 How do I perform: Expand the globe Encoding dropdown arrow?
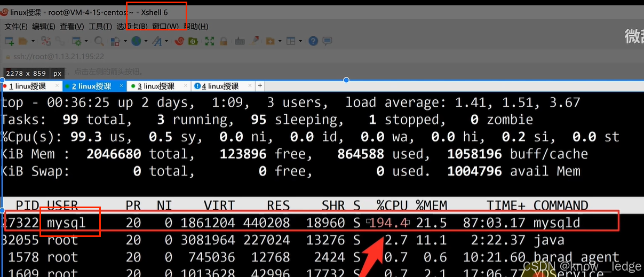point(146,41)
